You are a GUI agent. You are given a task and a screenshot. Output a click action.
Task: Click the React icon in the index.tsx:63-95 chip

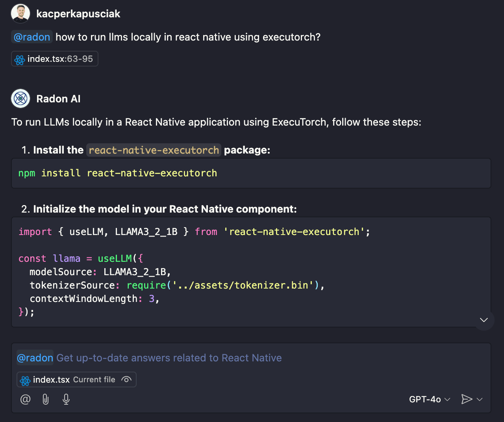pyautogui.click(x=20, y=59)
